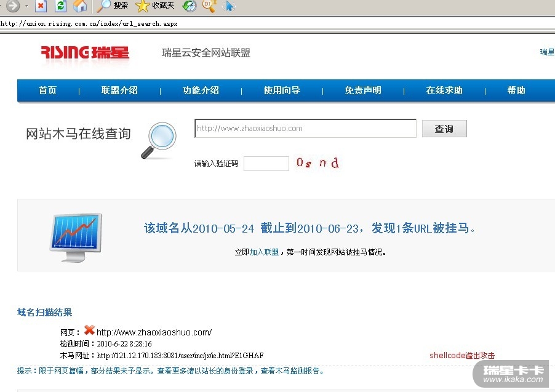Click the red X icon beside scanned URL

point(89,330)
